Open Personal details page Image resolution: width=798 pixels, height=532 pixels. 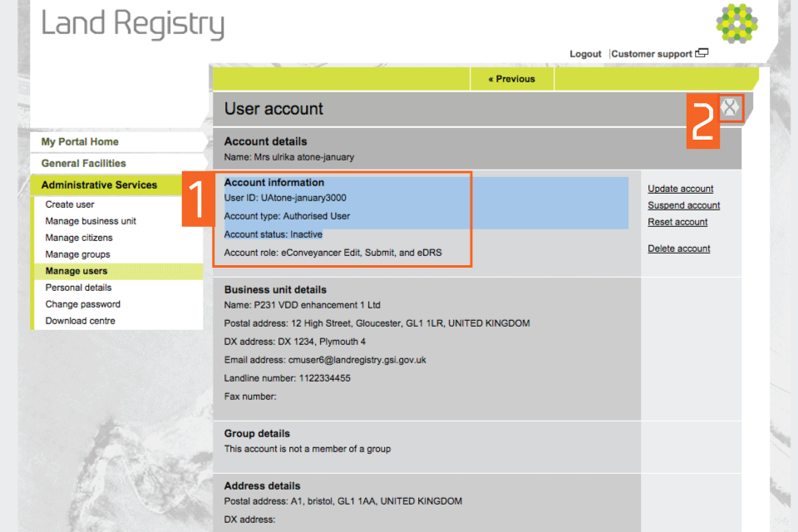78,288
